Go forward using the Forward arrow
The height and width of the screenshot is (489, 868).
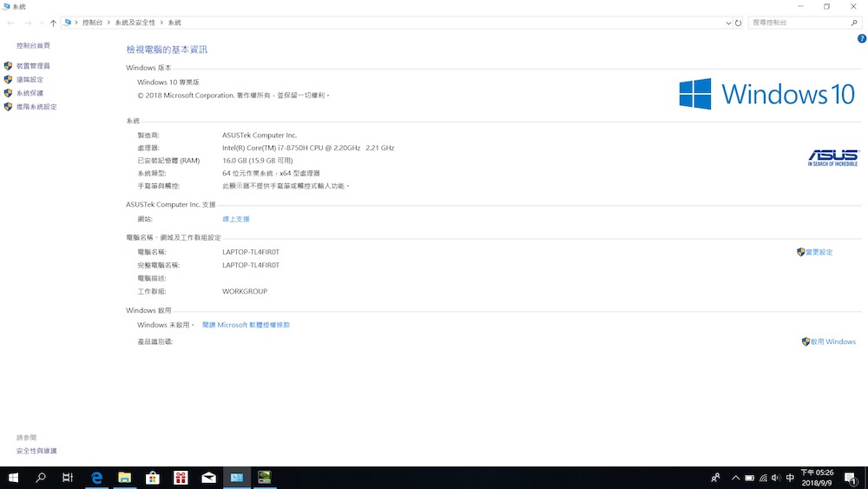pyautogui.click(x=28, y=23)
